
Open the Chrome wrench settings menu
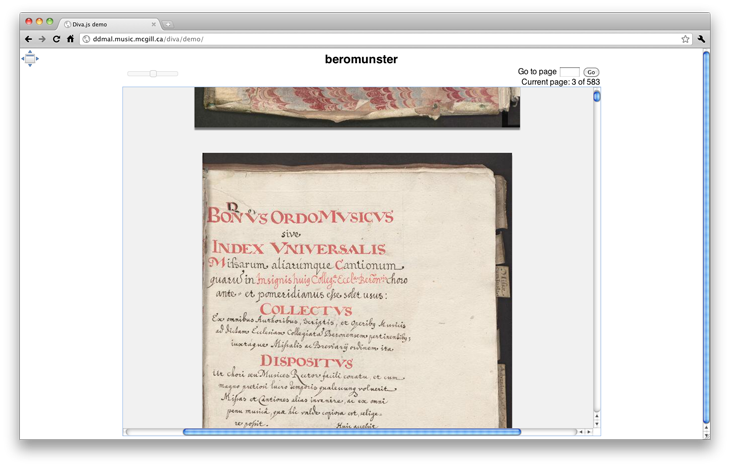(701, 39)
